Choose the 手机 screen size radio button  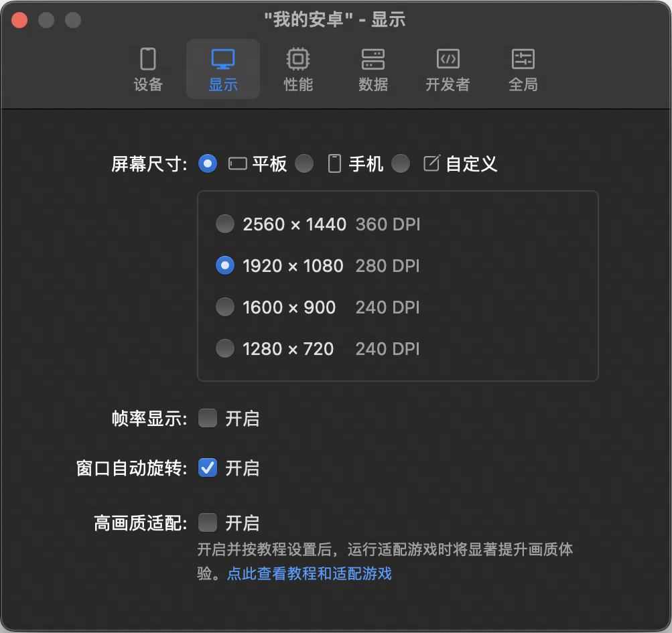click(x=304, y=163)
